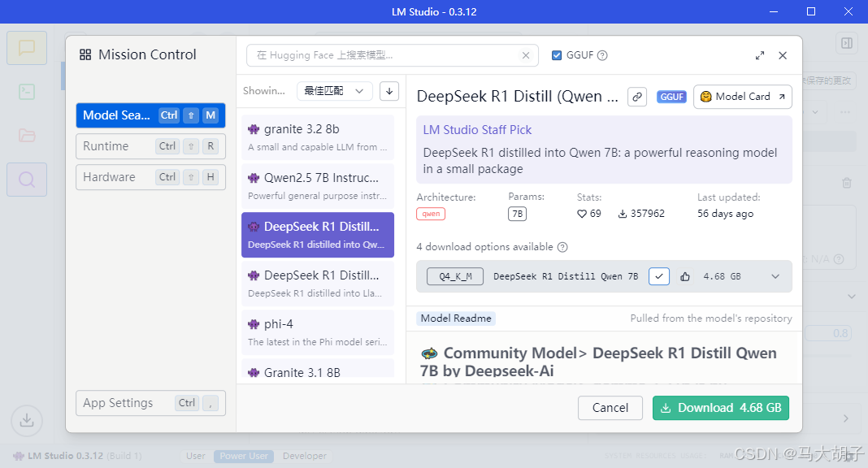Image resolution: width=868 pixels, height=468 pixels.
Task: Switch to the Runtime tab
Action: [x=150, y=146]
